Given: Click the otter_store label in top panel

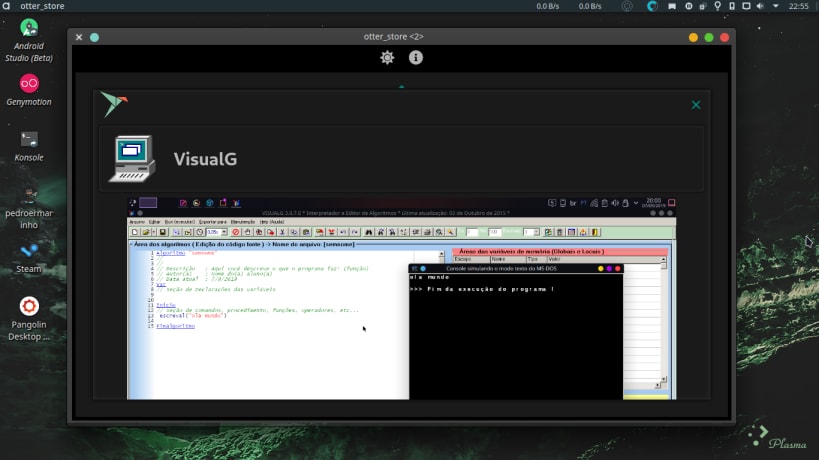Looking at the screenshot, I should [42, 6].
